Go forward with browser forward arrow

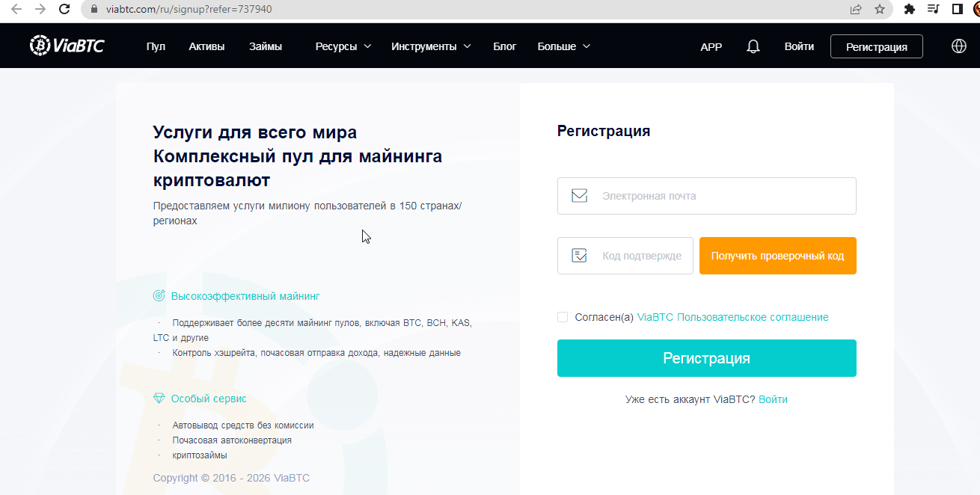coord(40,9)
